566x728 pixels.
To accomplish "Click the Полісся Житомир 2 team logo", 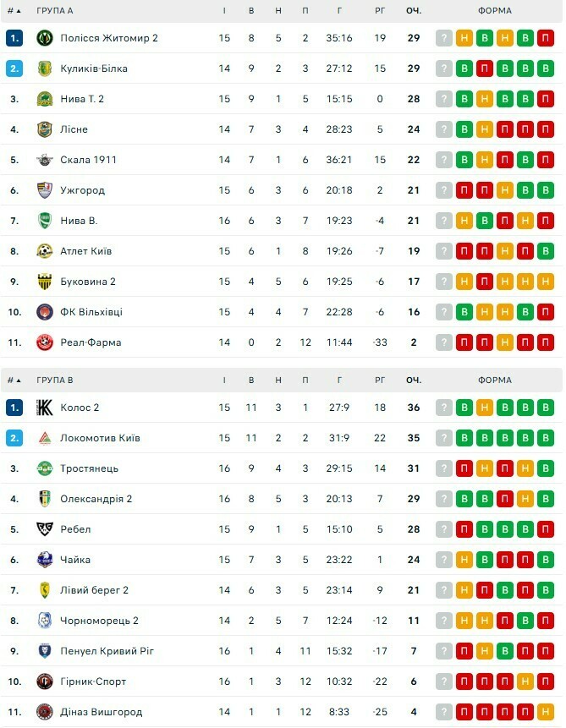I will [45, 38].
